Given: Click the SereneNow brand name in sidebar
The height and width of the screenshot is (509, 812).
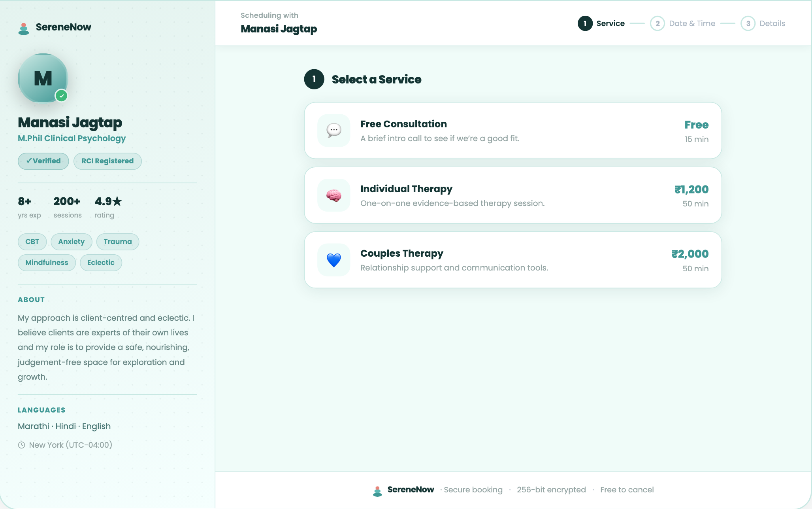Looking at the screenshot, I should (64, 27).
